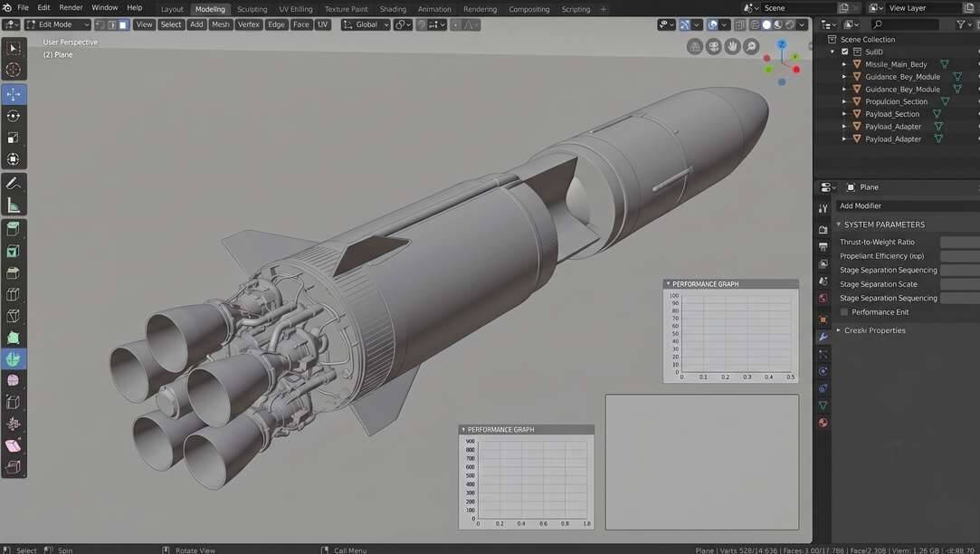Select the Annotate pencil tool
The height and width of the screenshot is (554, 980).
pos(14,183)
